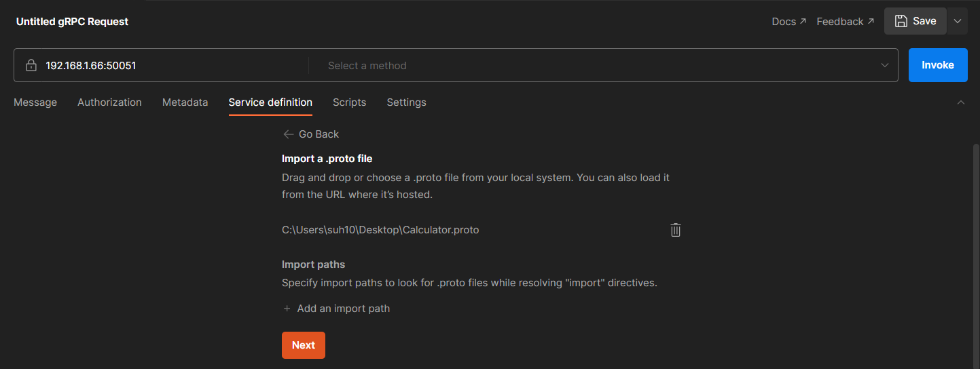Click the orange Next button
980x369 pixels.
[303, 345]
